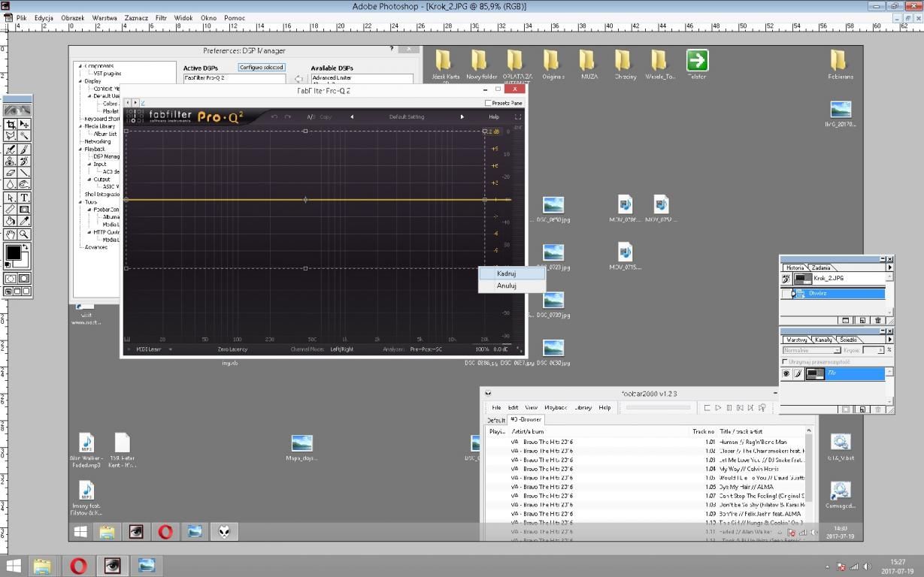This screenshot has width=924, height=577.
Task: Select the Otwórz history state
Action: click(838, 294)
